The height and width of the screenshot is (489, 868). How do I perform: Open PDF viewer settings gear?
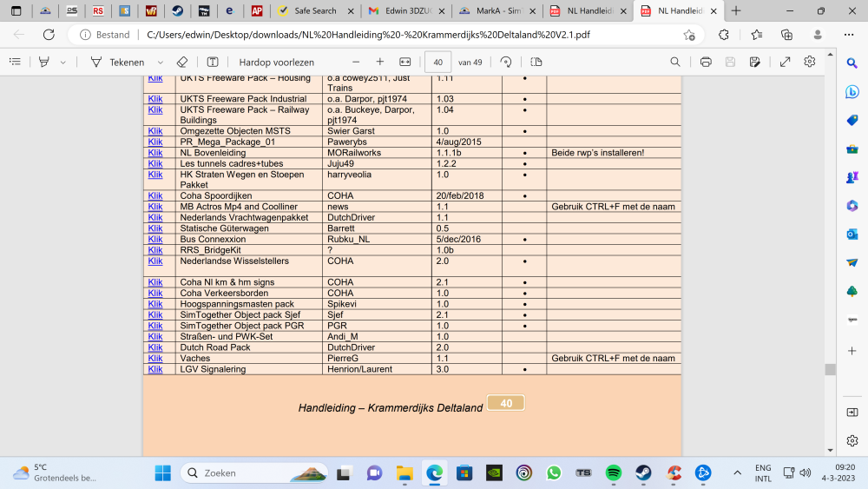pyautogui.click(x=810, y=62)
